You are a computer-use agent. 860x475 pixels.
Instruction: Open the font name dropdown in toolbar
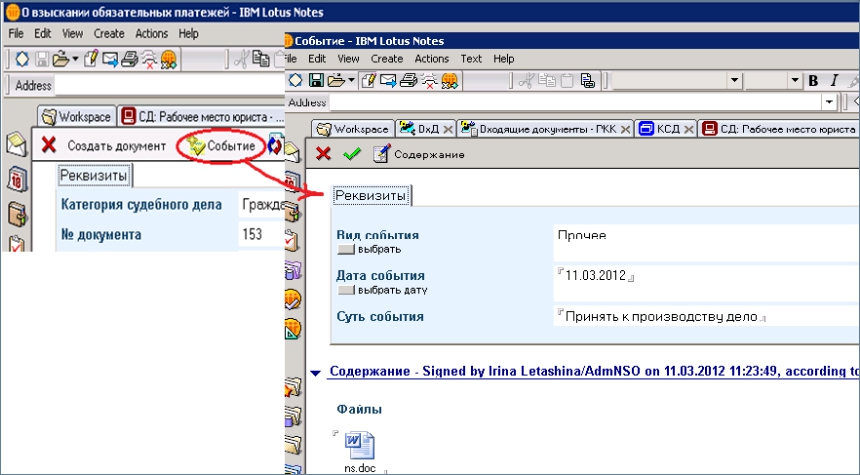click(735, 80)
